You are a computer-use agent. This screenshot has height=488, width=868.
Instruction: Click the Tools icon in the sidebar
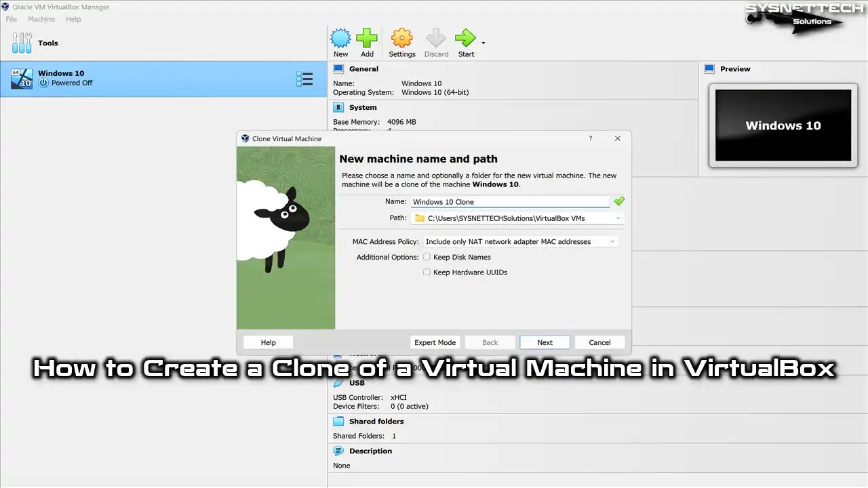tap(22, 43)
